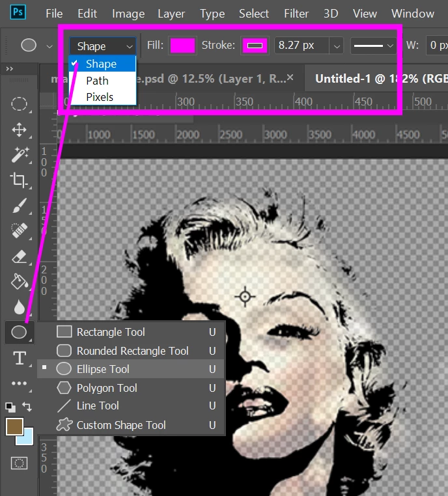Open the View menu
This screenshot has width=448, height=496.
[365, 14]
